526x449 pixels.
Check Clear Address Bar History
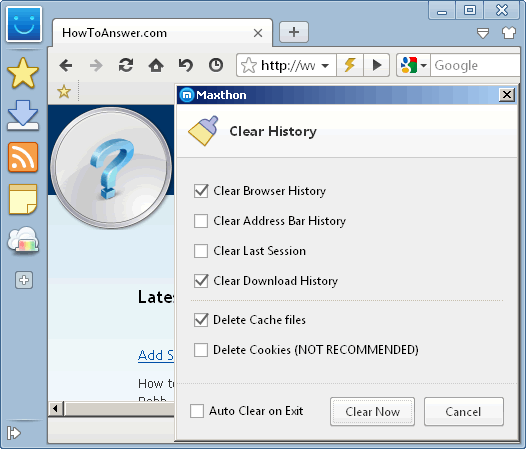click(x=201, y=221)
